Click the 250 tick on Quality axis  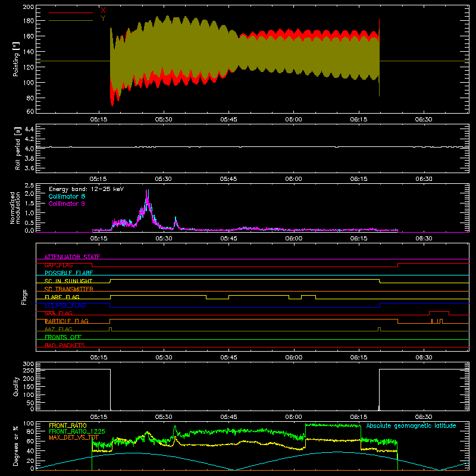pos(29,370)
